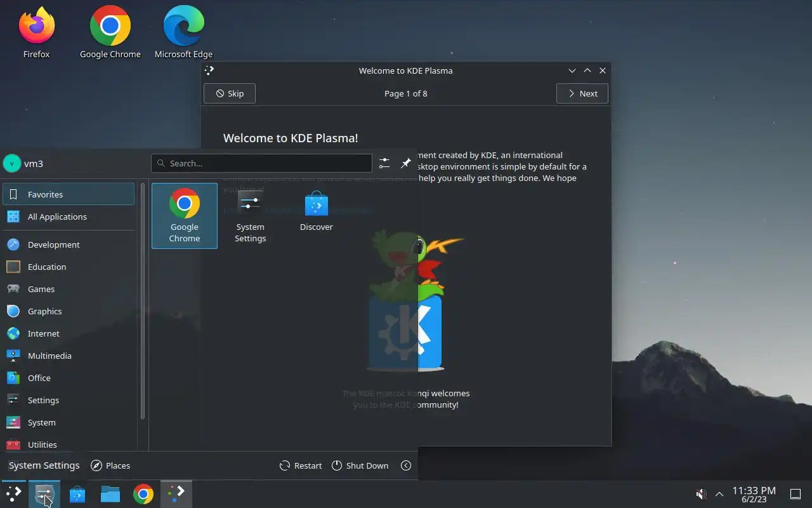Click the launcher search field
Viewport: 812px width, 508px height.
point(261,163)
